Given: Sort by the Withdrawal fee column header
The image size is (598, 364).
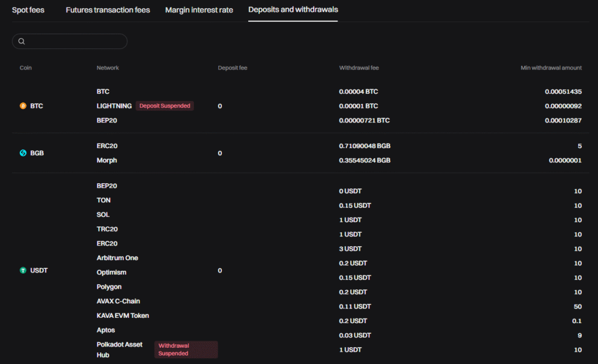Looking at the screenshot, I should (x=358, y=68).
